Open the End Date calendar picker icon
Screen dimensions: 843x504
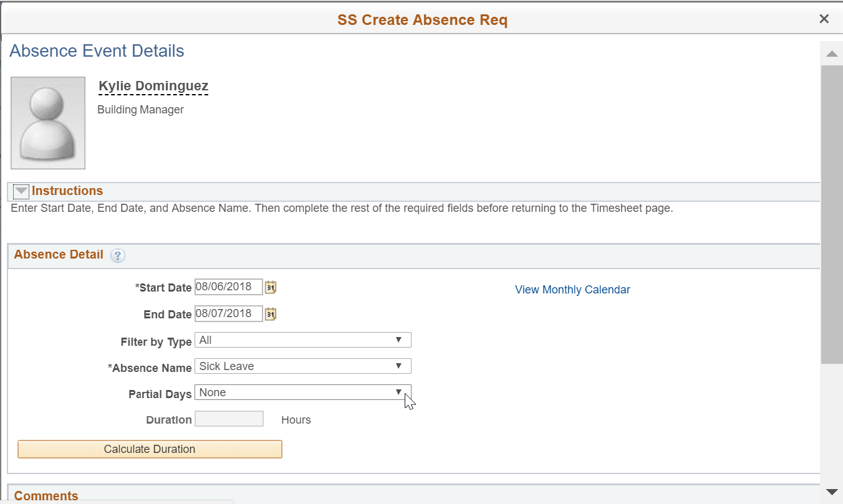click(270, 314)
